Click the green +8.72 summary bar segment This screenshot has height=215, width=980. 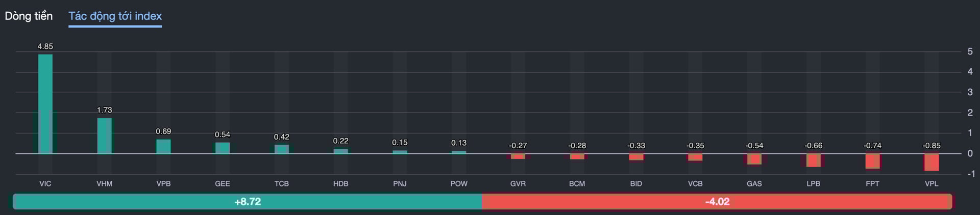tap(248, 201)
